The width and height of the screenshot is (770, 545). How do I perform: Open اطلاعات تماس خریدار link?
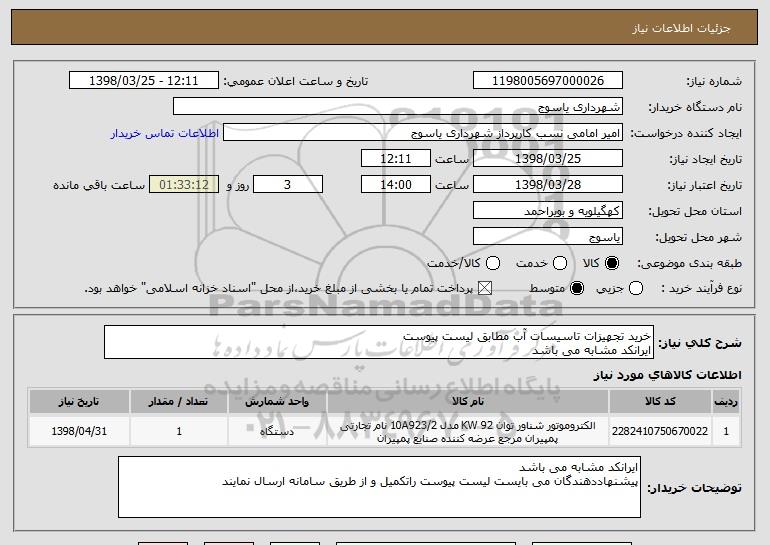click(165, 133)
